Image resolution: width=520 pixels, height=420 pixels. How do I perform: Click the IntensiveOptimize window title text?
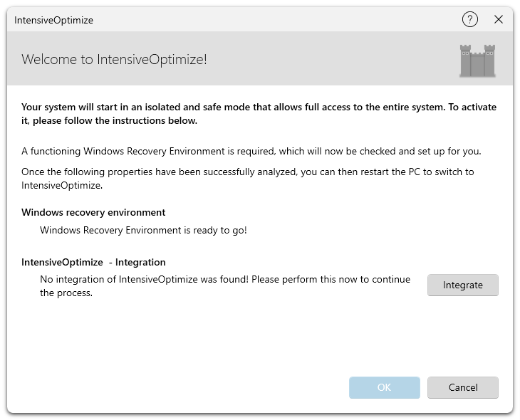[53, 20]
